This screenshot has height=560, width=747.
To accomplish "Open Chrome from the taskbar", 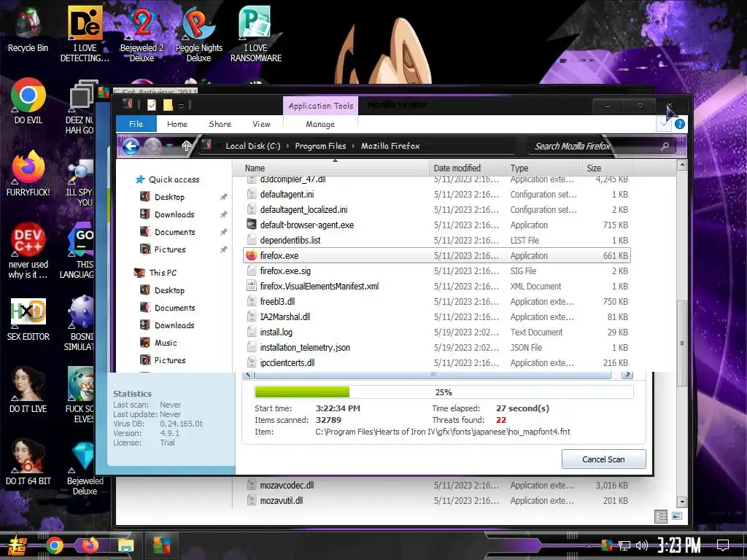I will tap(54, 545).
